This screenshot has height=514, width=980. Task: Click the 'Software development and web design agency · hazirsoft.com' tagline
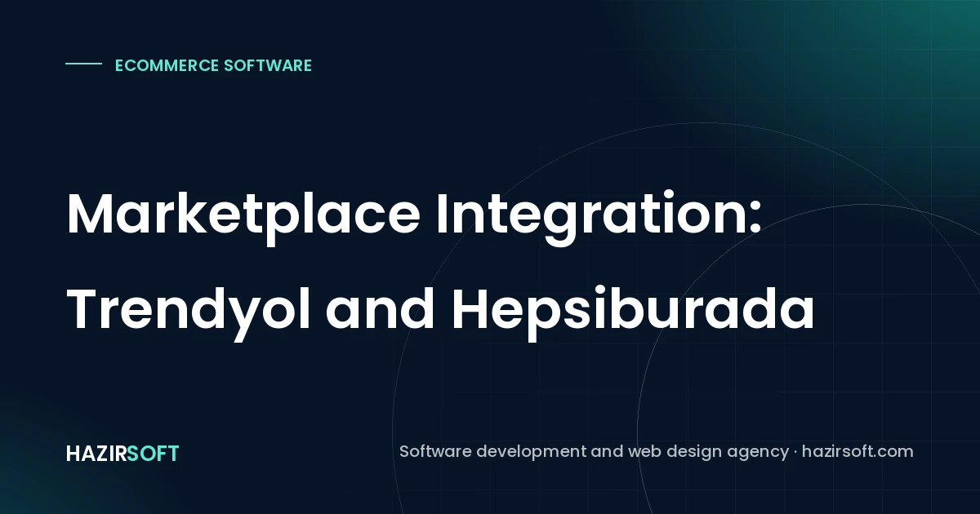(657, 451)
